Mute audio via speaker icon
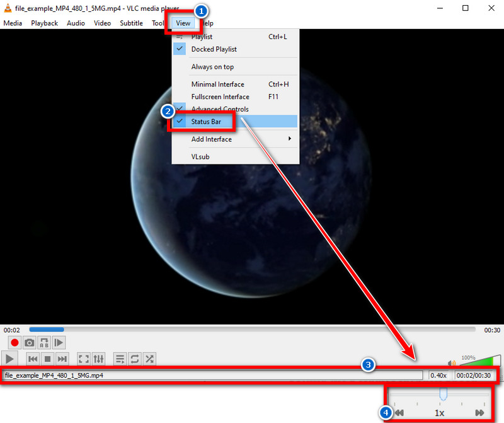This screenshot has height=423, width=504. tap(452, 363)
